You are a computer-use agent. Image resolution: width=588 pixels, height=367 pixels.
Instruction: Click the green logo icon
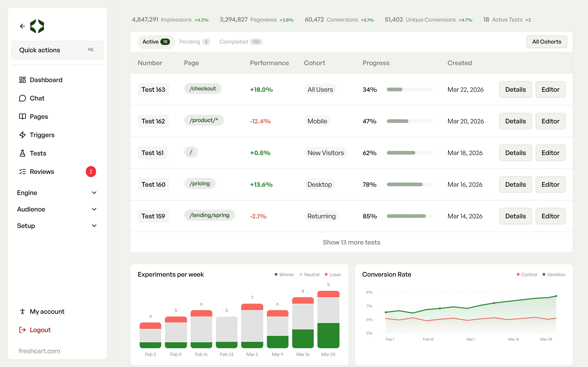coord(37,26)
